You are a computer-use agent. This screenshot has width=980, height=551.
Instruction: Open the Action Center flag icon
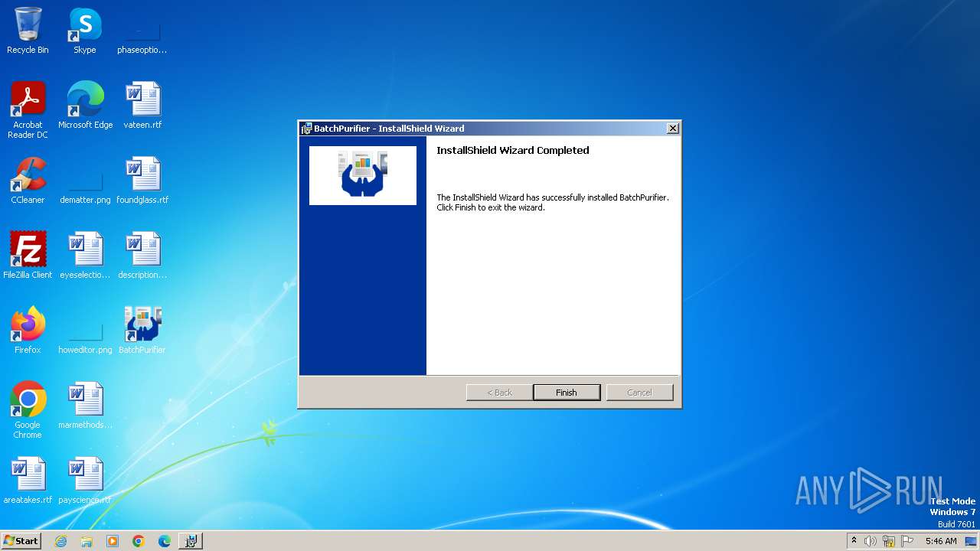[x=907, y=541]
